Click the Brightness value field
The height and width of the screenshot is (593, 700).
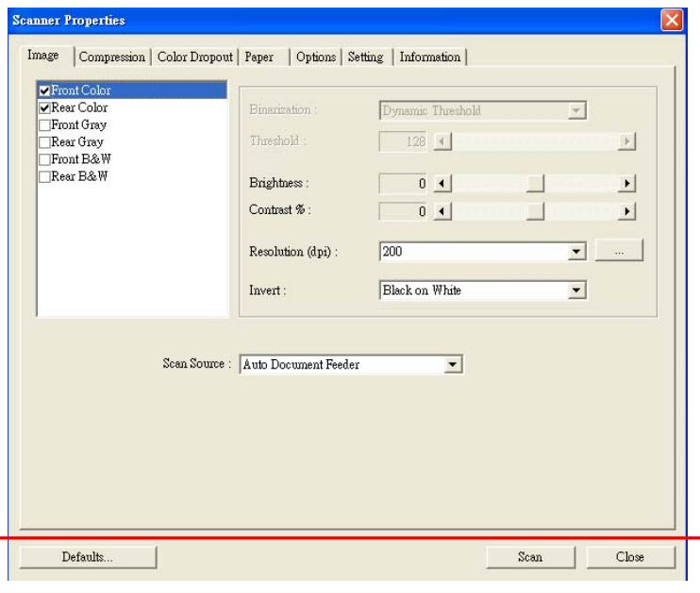coord(403,184)
